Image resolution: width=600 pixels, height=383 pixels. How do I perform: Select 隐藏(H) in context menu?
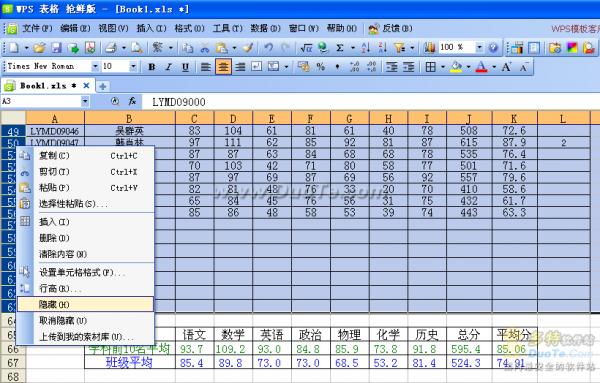click(x=85, y=305)
